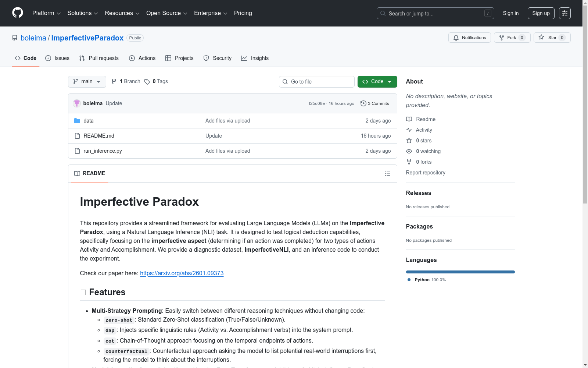This screenshot has width=588, height=368.
Task: Open the accessibility settings button in header
Action: [x=565, y=13]
